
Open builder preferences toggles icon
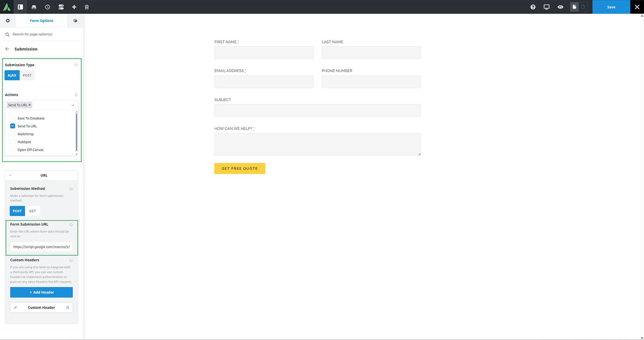pyautogui.click(x=61, y=7)
